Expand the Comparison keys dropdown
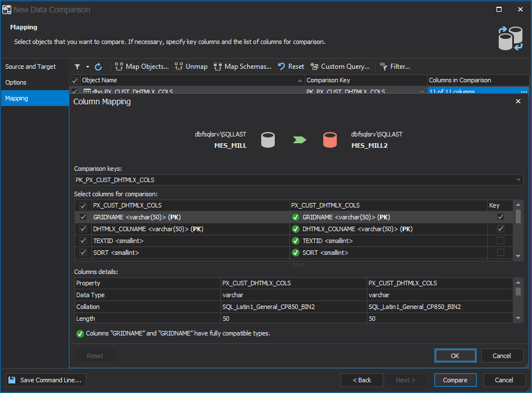532x393 pixels. pyautogui.click(x=518, y=180)
